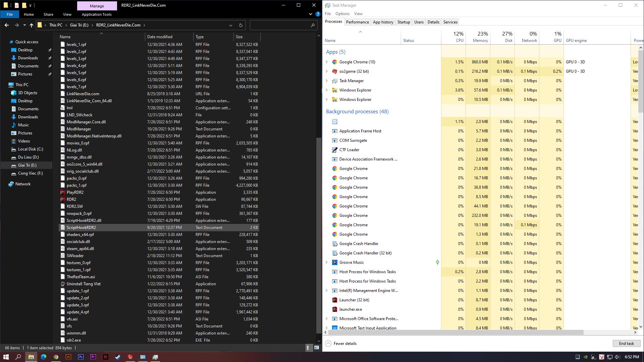Open the Options menu in Task Manager
The height and width of the screenshot is (362, 644).
[x=342, y=14]
